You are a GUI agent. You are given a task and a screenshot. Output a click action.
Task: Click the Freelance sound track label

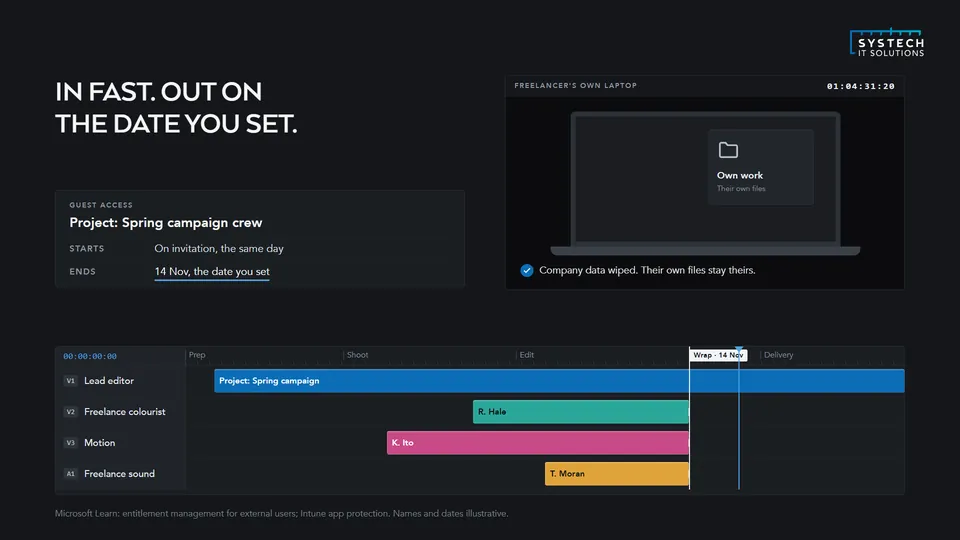click(x=119, y=474)
